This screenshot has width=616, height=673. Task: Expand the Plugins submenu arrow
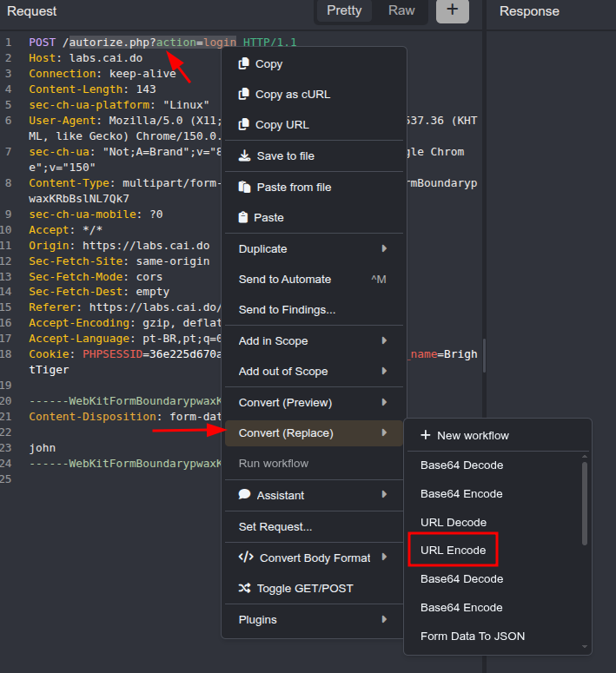[x=384, y=619]
